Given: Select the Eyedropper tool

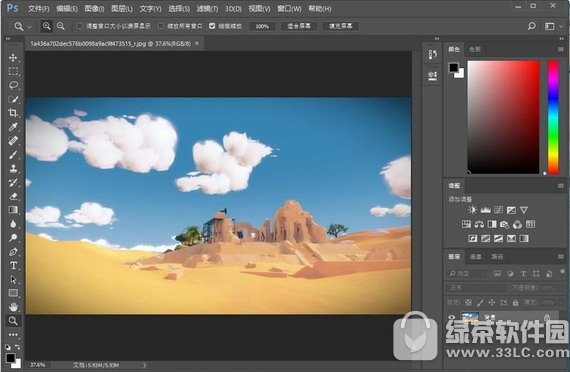Looking at the screenshot, I should tap(13, 127).
